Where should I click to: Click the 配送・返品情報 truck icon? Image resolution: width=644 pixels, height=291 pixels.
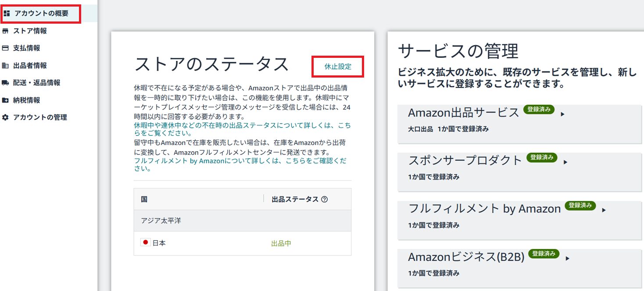click(5, 83)
